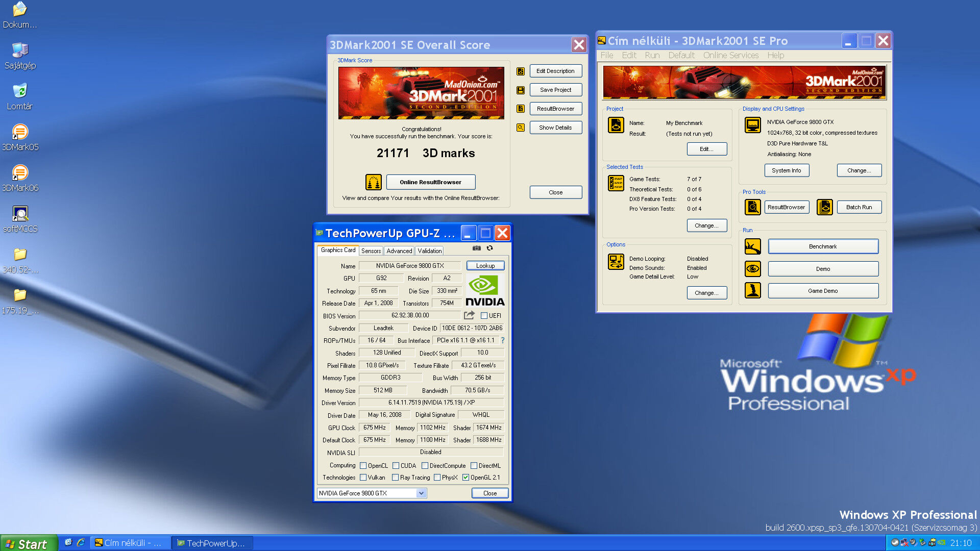Switch to the Advanced tab in GPU-Z

click(x=399, y=251)
